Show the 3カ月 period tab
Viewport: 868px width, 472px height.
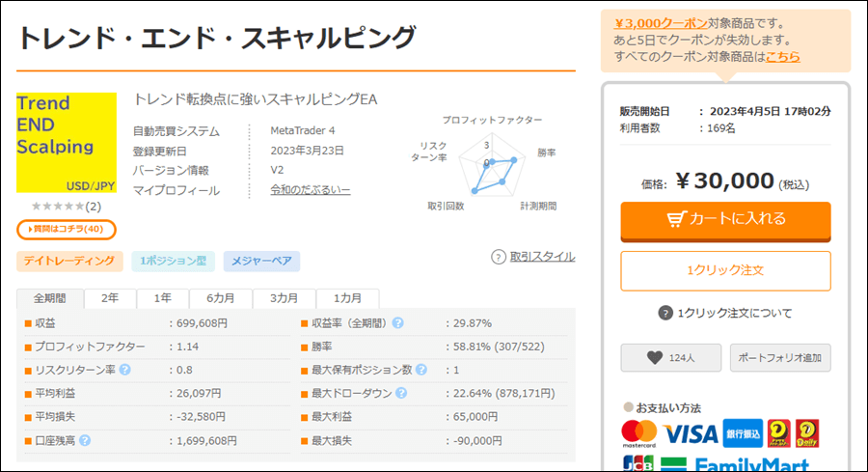point(284,298)
